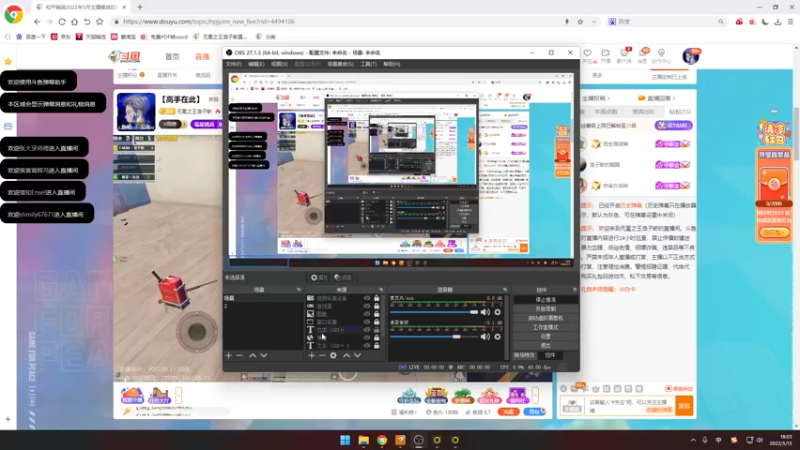
Task: Open OBS Scene Collection menu
Action: [x=340, y=64]
